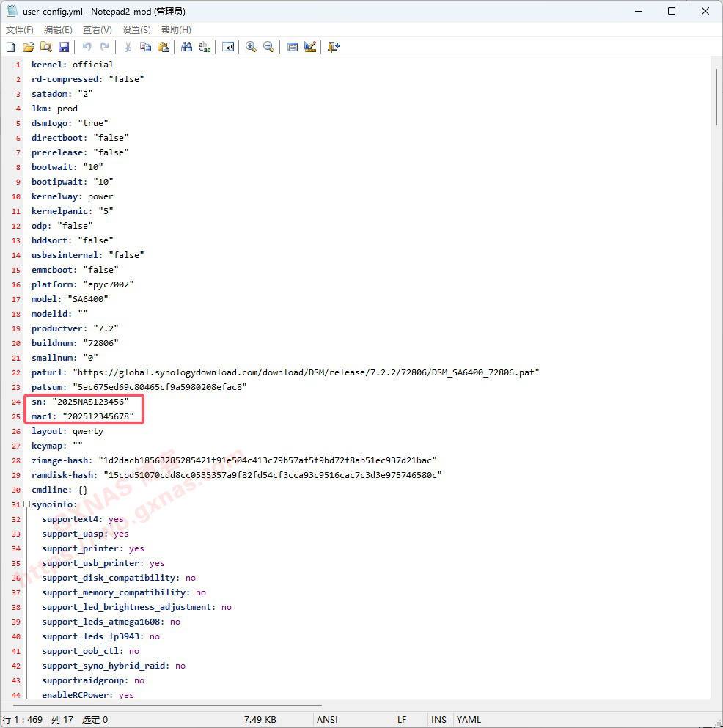Create a new document via toolbar icon
The width and height of the screenshot is (723, 728).
coord(11,47)
